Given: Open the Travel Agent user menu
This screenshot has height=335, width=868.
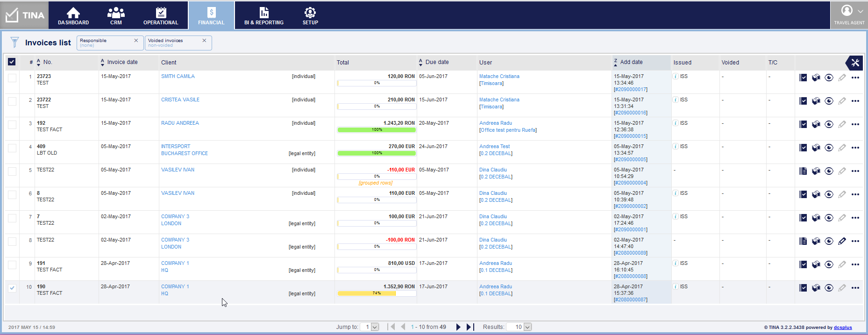Looking at the screenshot, I should coord(849,15).
